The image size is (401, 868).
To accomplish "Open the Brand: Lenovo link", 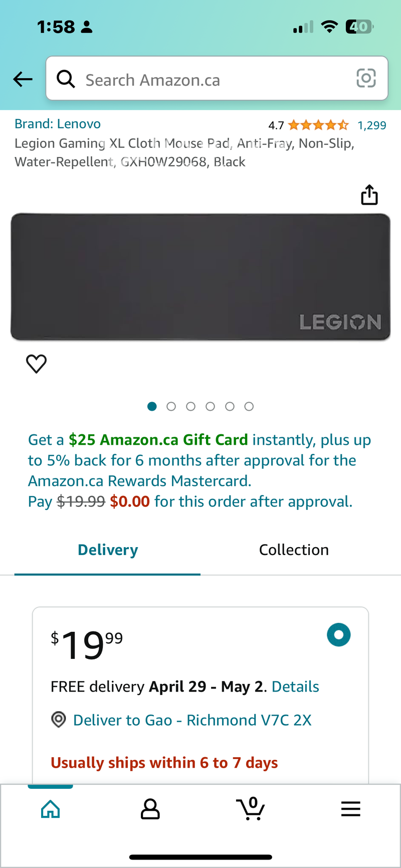I will [58, 124].
